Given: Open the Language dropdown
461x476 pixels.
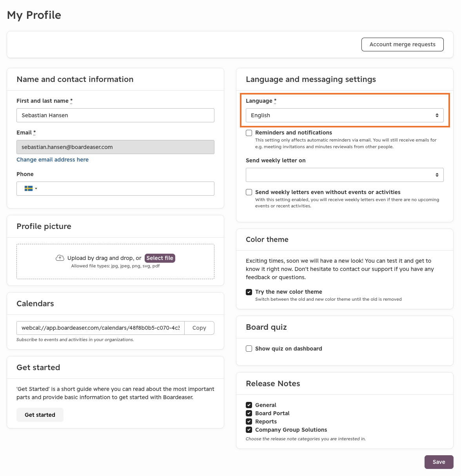Looking at the screenshot, I should (x=345, y=115).
